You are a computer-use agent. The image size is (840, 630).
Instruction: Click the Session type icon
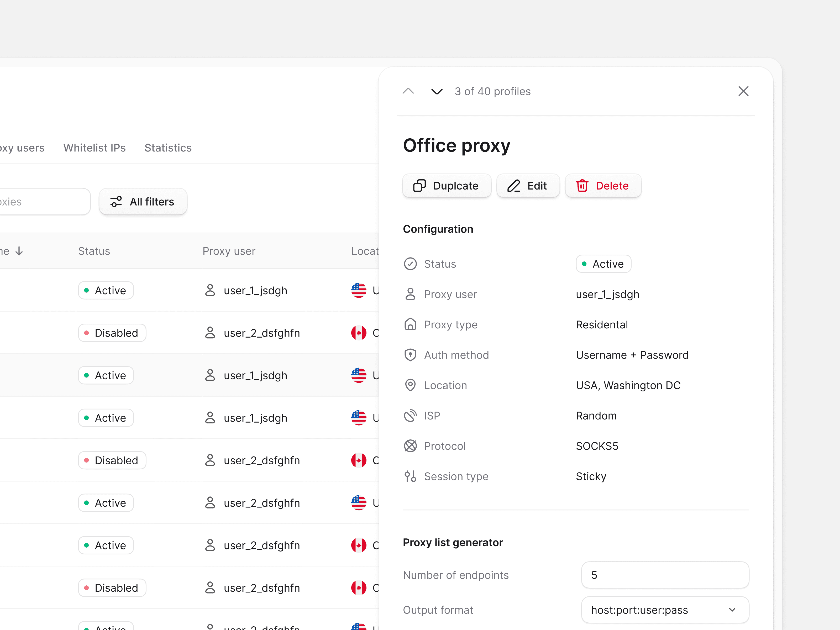click(410, 476)
